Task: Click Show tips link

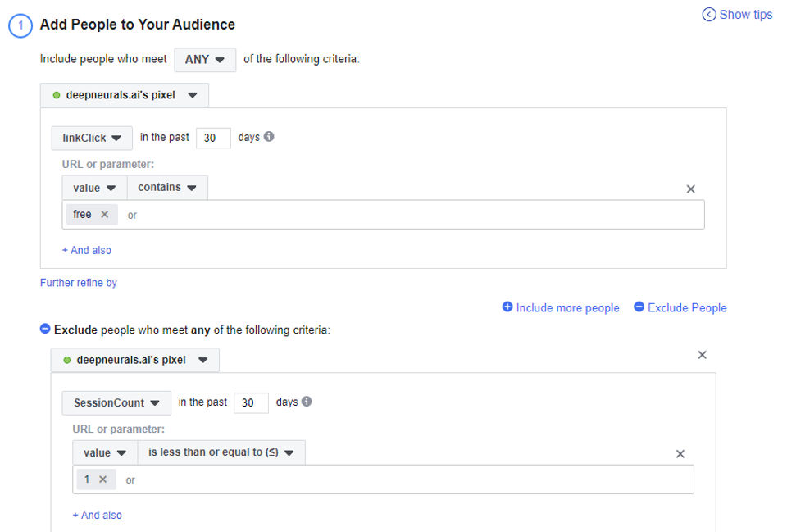Action: click(x=737, y=15)
